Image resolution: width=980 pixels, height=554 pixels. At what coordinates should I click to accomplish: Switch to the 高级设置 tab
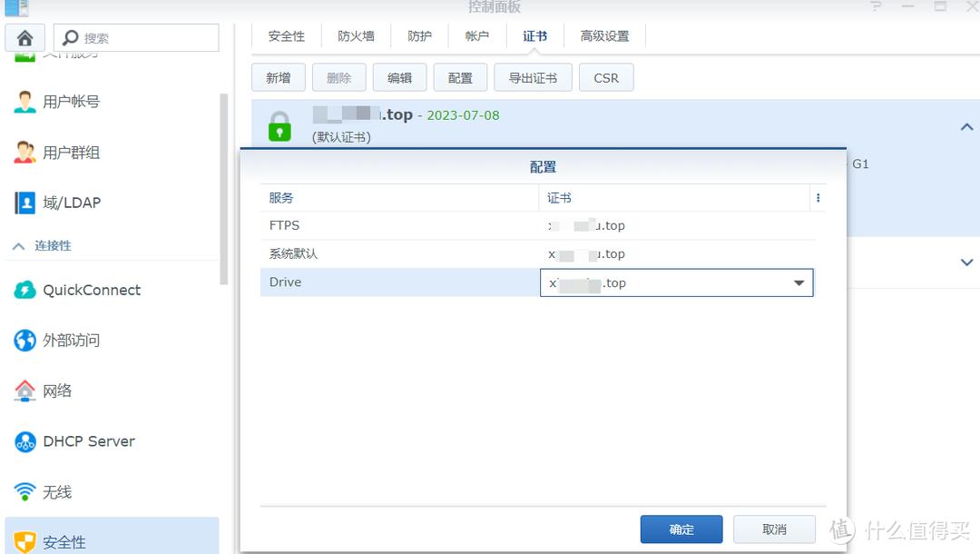[604, 36]
